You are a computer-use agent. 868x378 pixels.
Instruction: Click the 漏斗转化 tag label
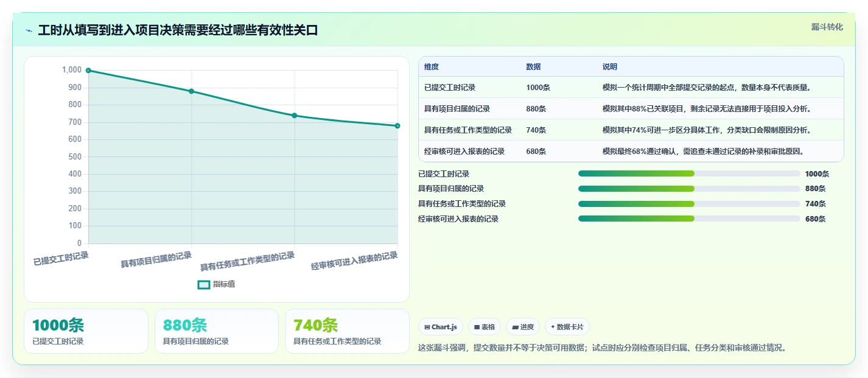click(x=827, y=27)
